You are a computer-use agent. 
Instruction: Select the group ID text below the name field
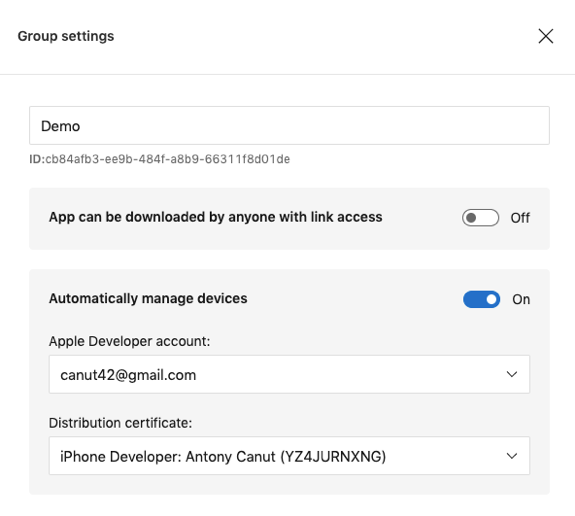[x=160, y=159]
